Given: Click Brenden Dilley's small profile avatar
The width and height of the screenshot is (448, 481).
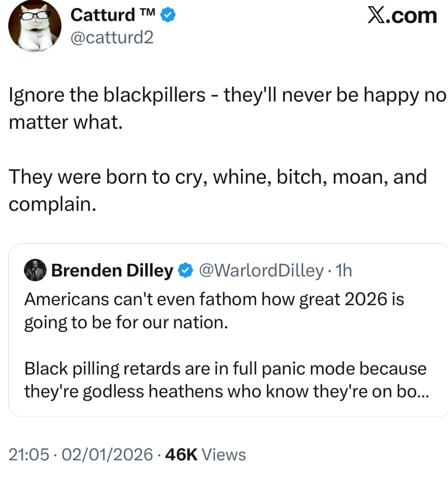Looking at the screenshot, I should pos(35,271).
